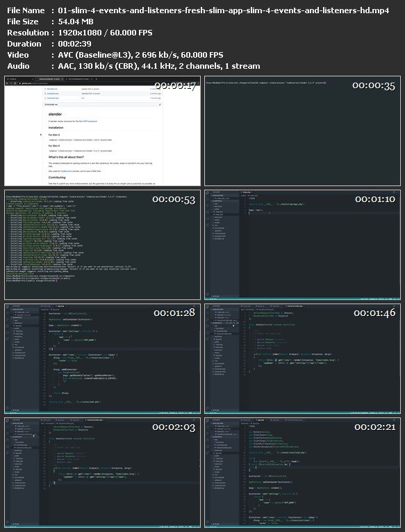Select the '1920x1080 / 60.000 FPS' resolution value
The width and height of the screenshot is (405, 532).
[x=105, y=33]
